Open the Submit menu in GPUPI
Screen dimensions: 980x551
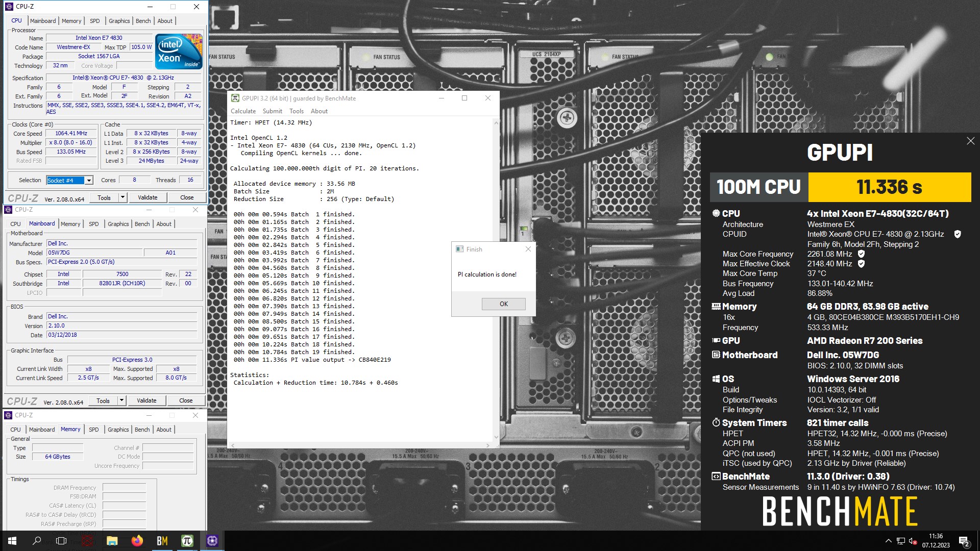(x=272, y=111)
